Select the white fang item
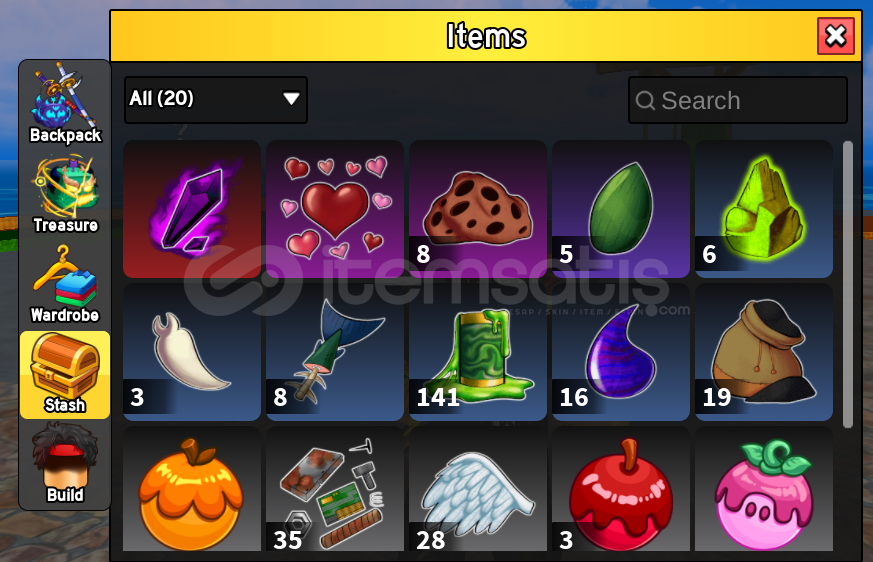This screenshot has height=562, width=873. [192, 352]
